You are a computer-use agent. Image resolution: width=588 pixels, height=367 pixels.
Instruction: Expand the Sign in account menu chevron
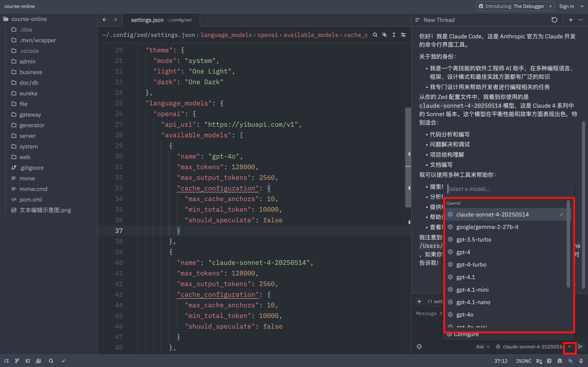point(582,6)
